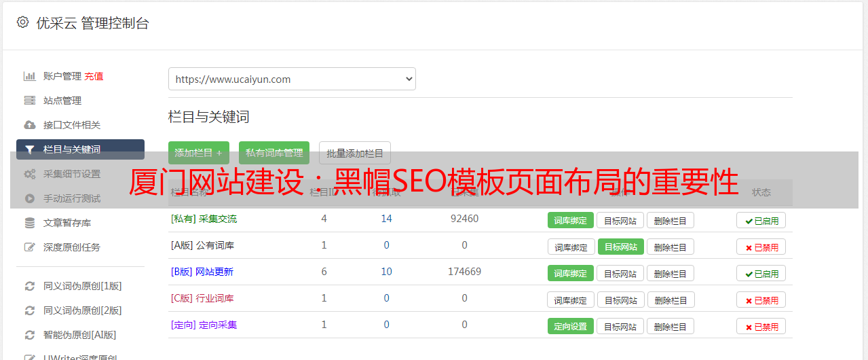This screenshot has height=360, width=868.
Task: Click the refresh icon for 同义词伪原创[1版]
Action: (x=29, y=286)
